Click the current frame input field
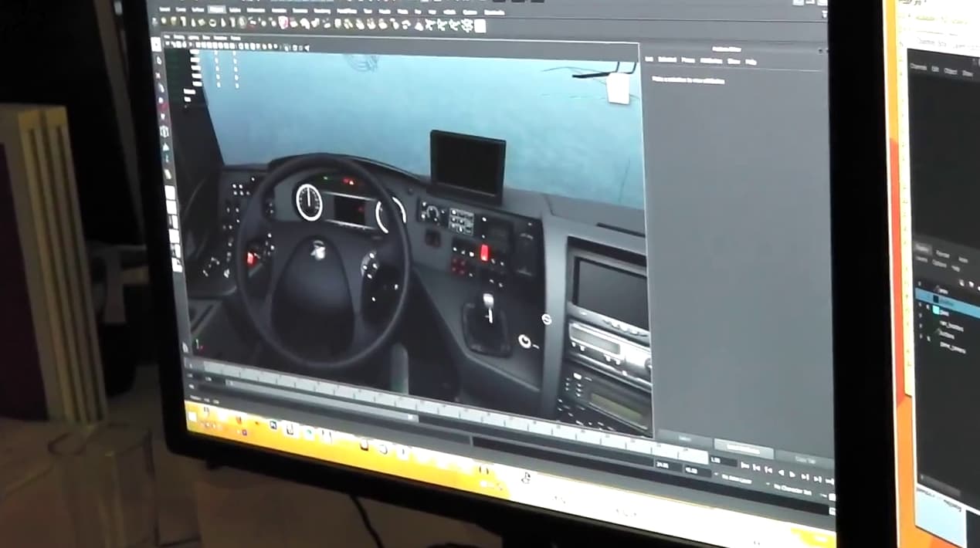The image size is (980, 548). click(x=723, y=461)
